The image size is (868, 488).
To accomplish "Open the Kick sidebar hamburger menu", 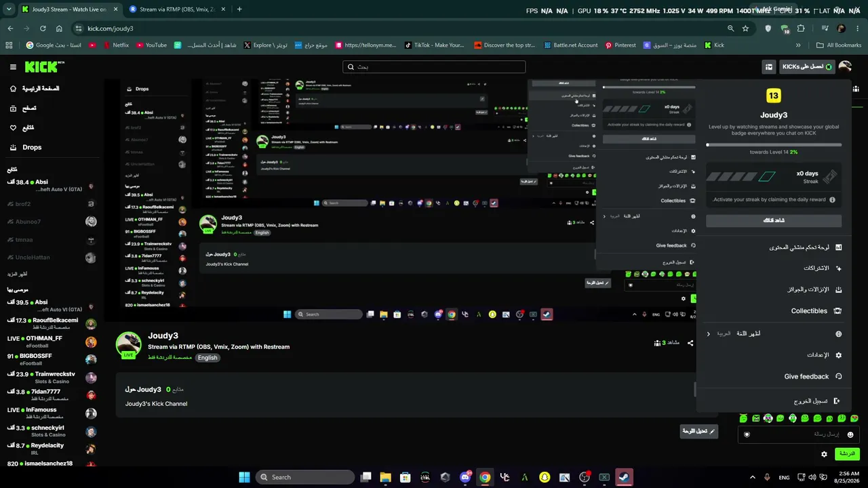I will 13,67.
